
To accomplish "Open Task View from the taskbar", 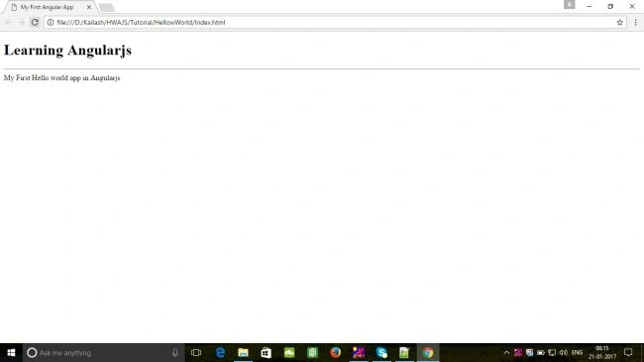I will tap(196, 352).
